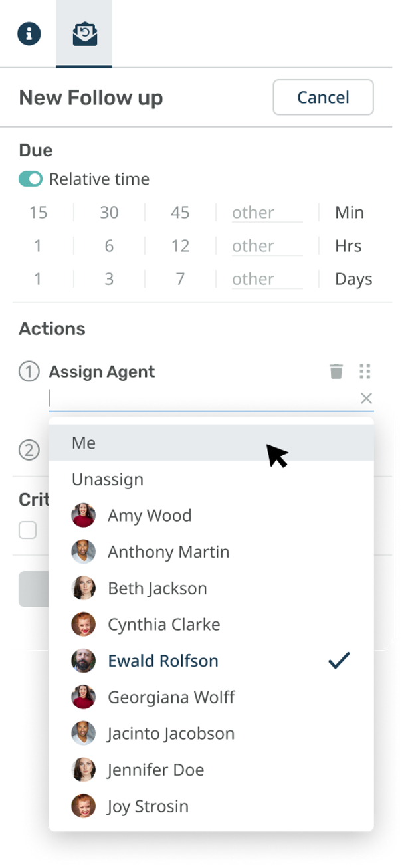The image size is (404, 868).
Task: Delete the Assign Agent action with trash icon
Action: 336,371
